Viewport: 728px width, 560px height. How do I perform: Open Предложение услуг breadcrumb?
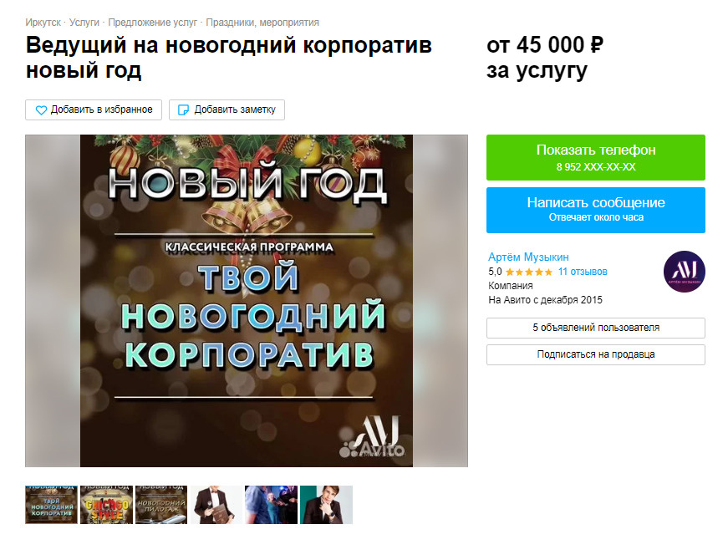(153, 23)
